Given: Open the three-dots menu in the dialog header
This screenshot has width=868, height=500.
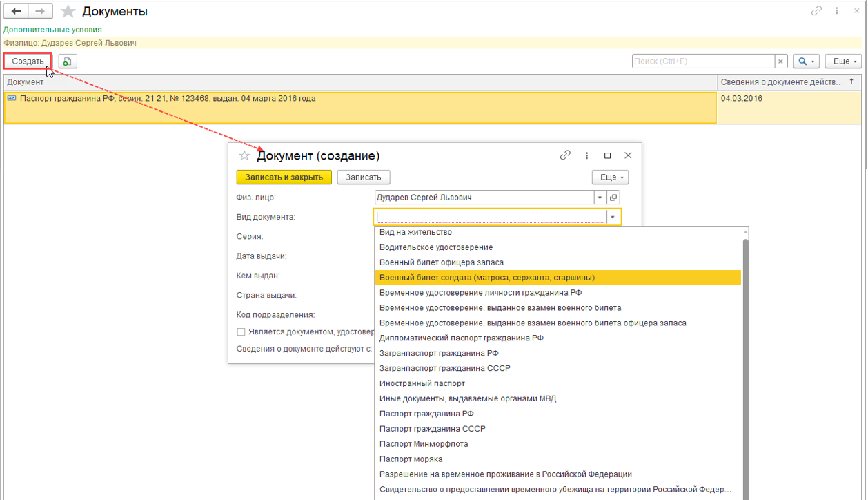Looking at the screenshot, I should click(x=586, y=155).
